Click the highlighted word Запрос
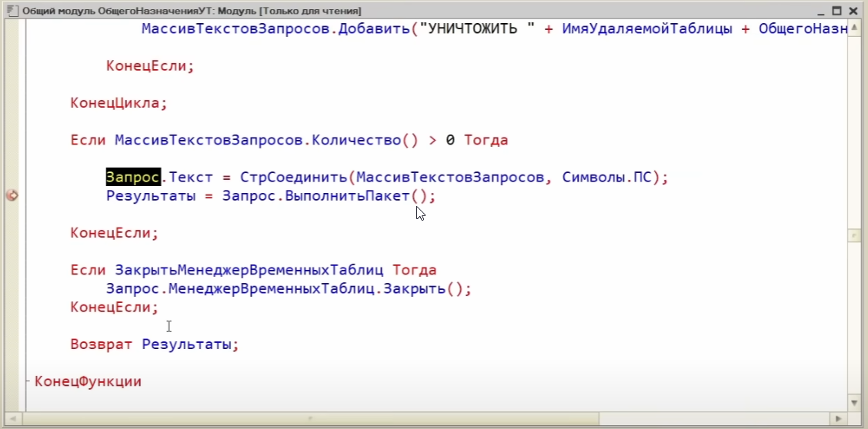Screen dimensions: 868x429 132,178
